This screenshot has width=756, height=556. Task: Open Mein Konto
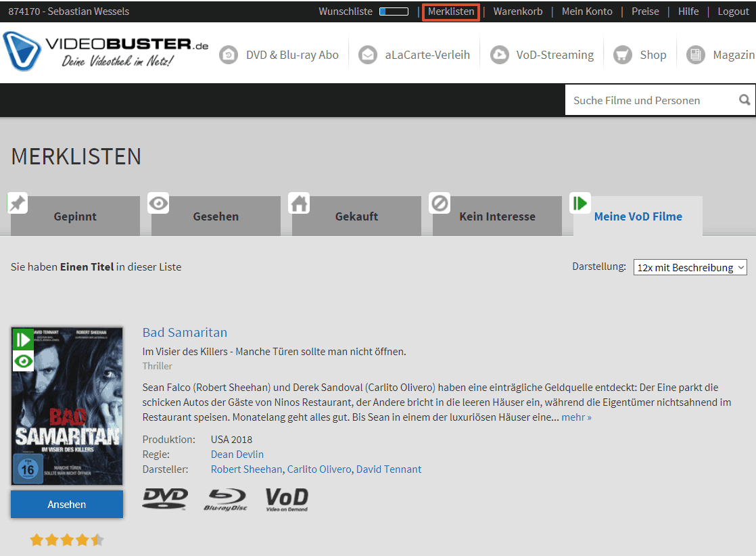[587, 11]
